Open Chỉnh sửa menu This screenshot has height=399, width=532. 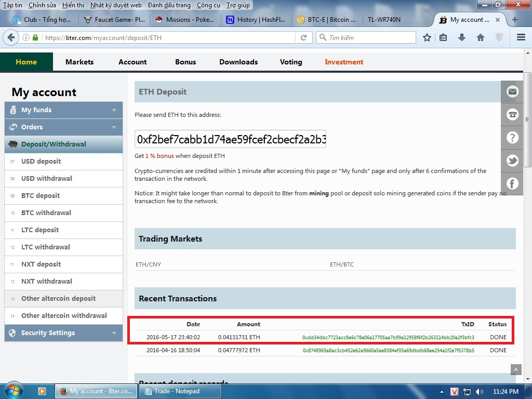click(x=42, y=5)
